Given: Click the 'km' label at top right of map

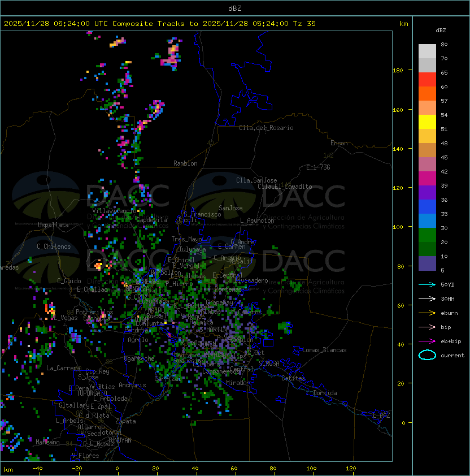Looking at the screenshot, I should point(403,24).
